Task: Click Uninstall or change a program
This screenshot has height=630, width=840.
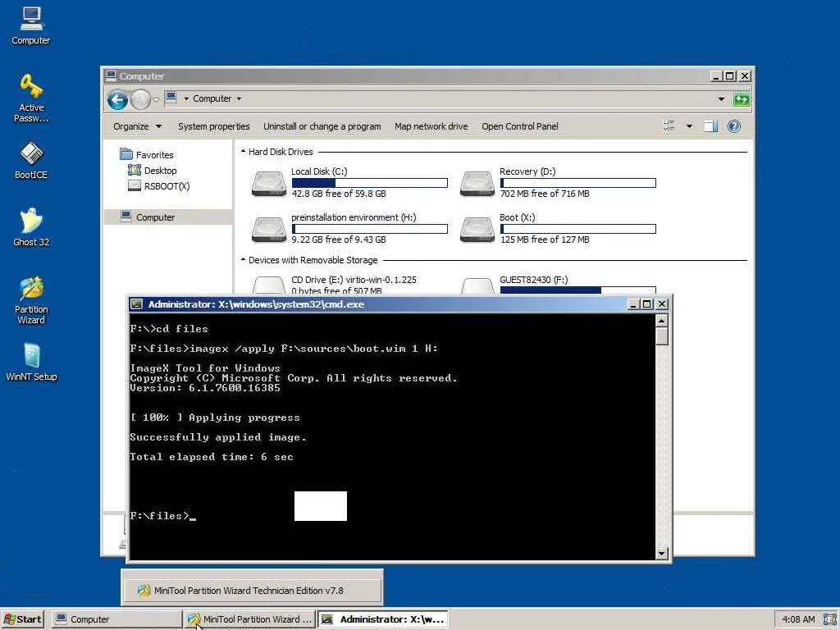Action: coord(322,126)
